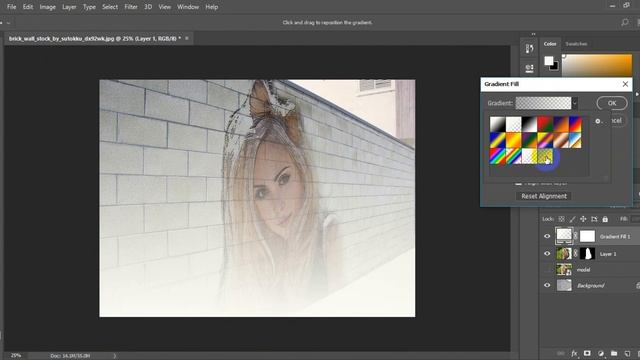Hide the Background layer
Screen dimensions: 640x360
point(547,285)
